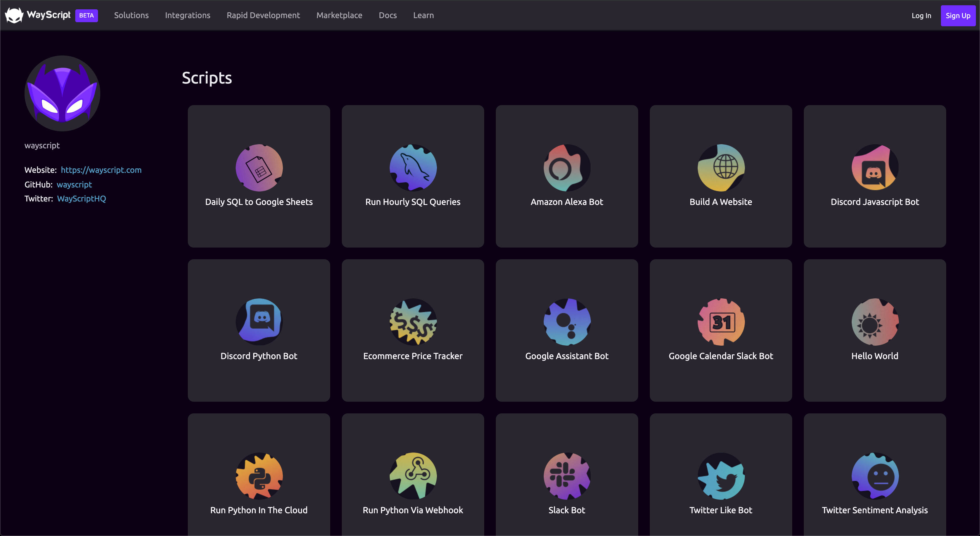This screenshot has height=536, width=980.
Task: Select the 'Amazon Alexa Bot' title text
Action: [x=567, y=202]
